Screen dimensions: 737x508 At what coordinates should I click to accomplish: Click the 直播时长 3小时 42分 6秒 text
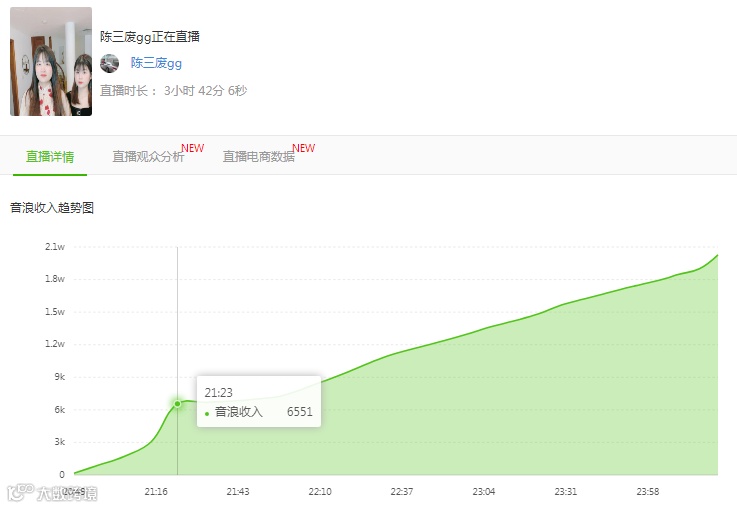[x=173, y=91]
